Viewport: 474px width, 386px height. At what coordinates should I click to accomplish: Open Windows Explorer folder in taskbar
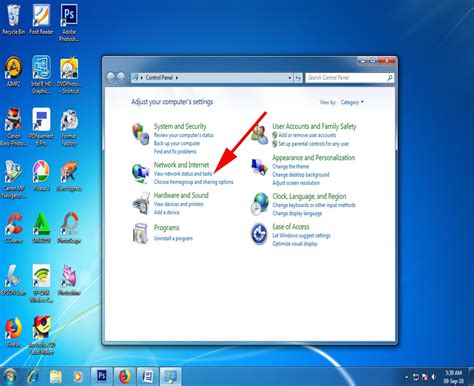[56, 377]
